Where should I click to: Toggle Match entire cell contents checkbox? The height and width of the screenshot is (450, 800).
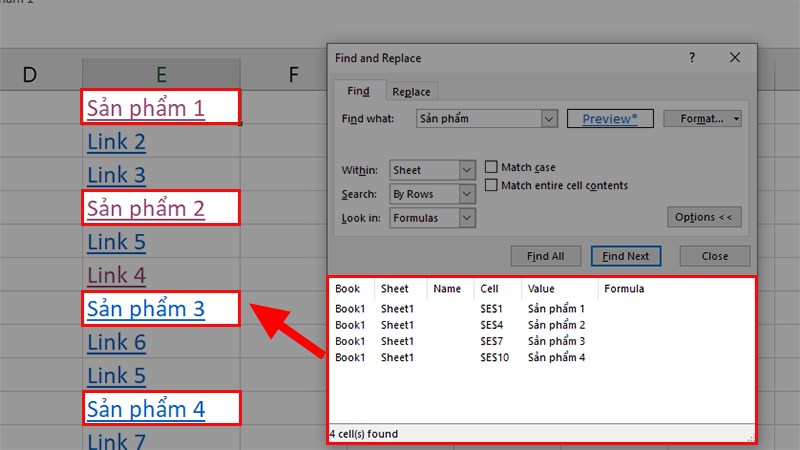click(x=492, y=185)
